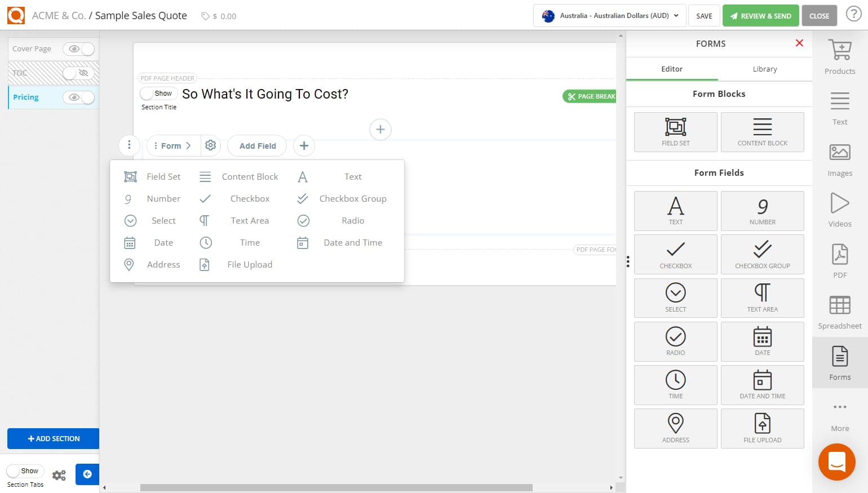Open the form settings gear icon

click(x=210, y=145)
